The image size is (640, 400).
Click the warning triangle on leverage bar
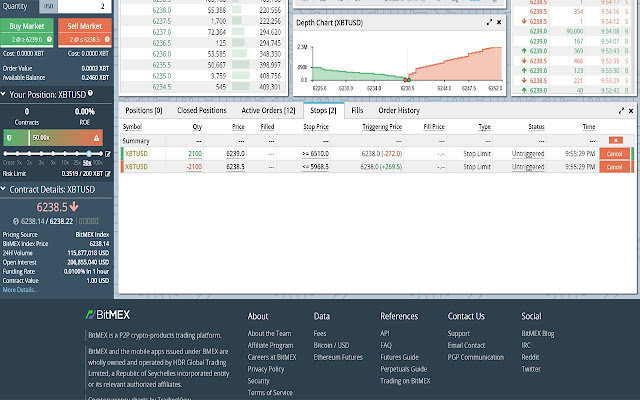96,138
